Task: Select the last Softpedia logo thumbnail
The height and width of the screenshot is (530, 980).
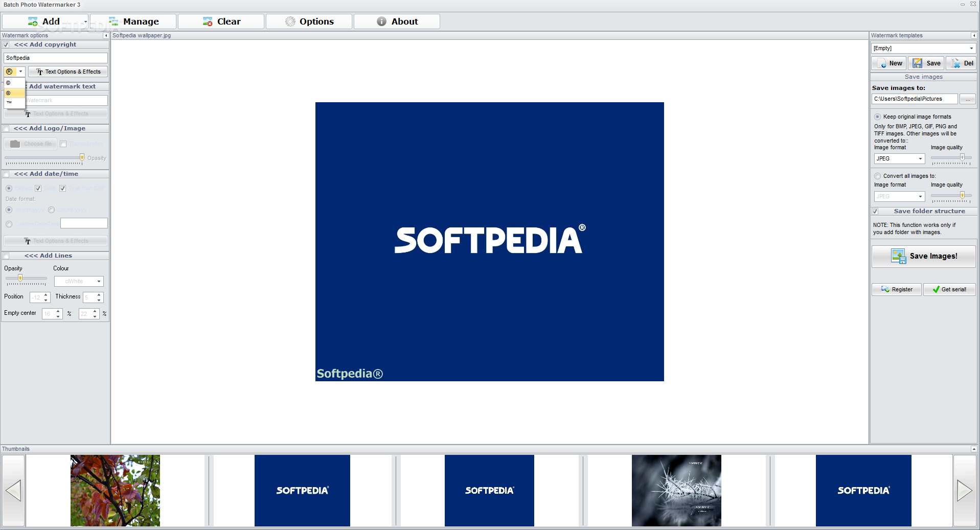Action: [x=863, y=491]
